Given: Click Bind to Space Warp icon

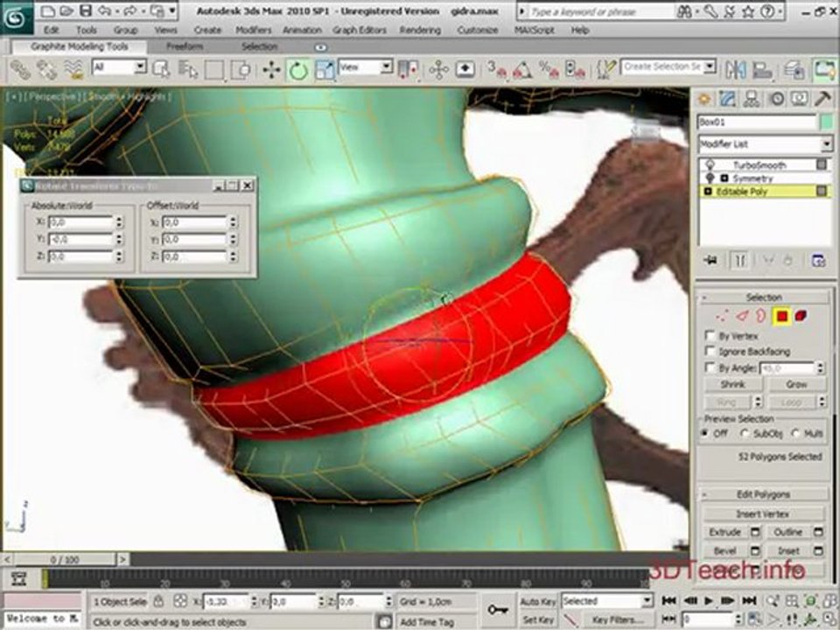Looking at the screenshot, I should tap(73, 70).
